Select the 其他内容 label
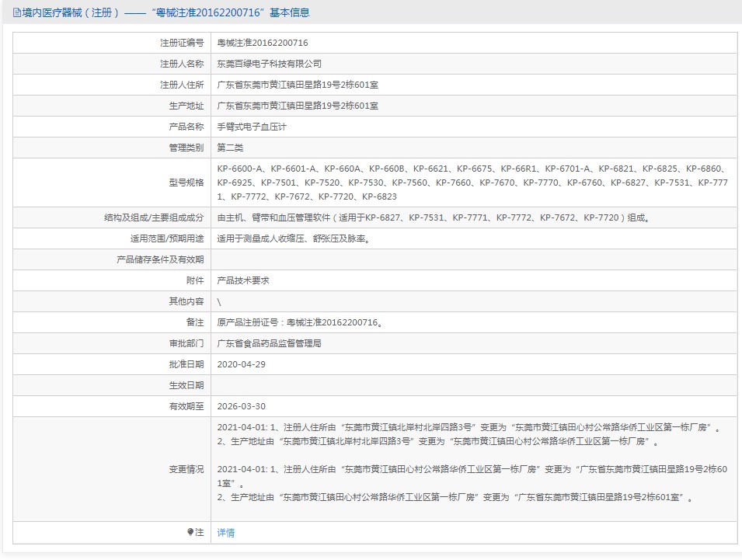The height and width of the screenshot is (560, 742). [186, 301]
